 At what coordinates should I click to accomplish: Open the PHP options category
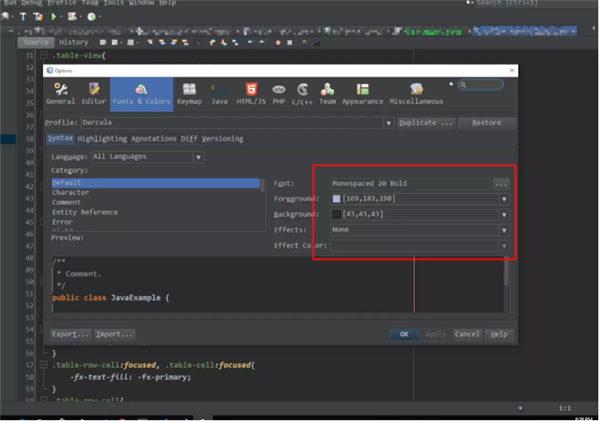[279, 94]
